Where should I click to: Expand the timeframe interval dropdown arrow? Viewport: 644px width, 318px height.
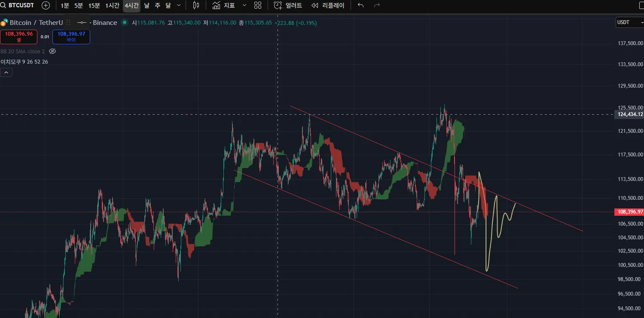tap(179, 6)
